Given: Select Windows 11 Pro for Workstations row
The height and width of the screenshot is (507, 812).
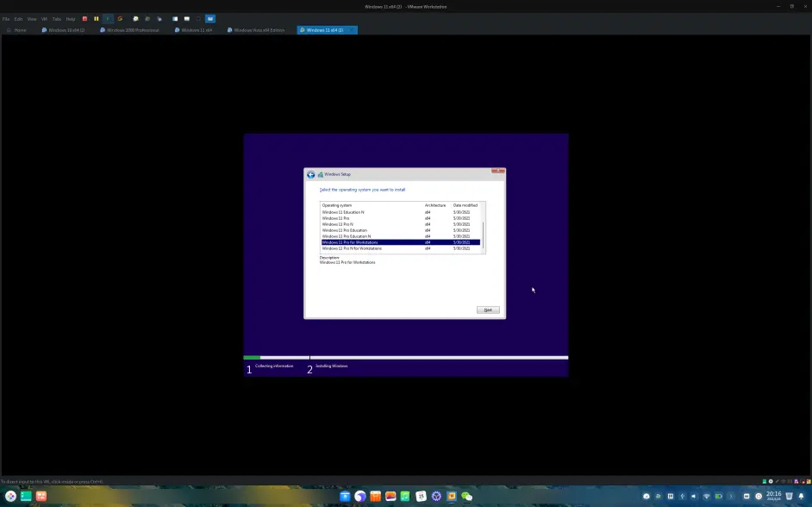Looking at the screenshot, I should tap(400, 242).
